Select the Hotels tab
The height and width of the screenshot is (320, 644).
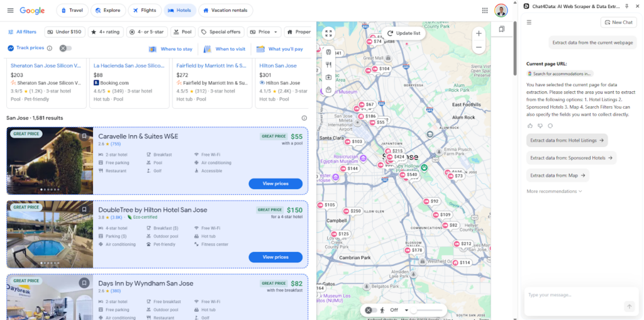tap(180, 10)
